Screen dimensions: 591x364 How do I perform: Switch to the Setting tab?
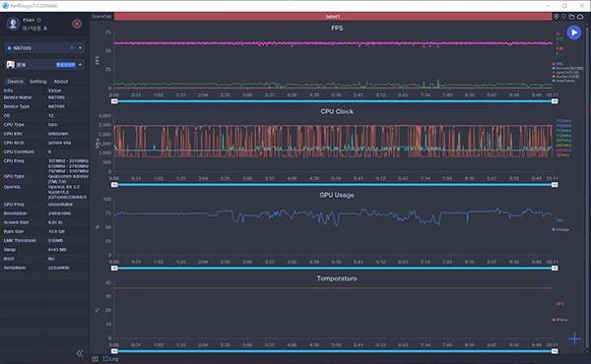coord(38,82)
